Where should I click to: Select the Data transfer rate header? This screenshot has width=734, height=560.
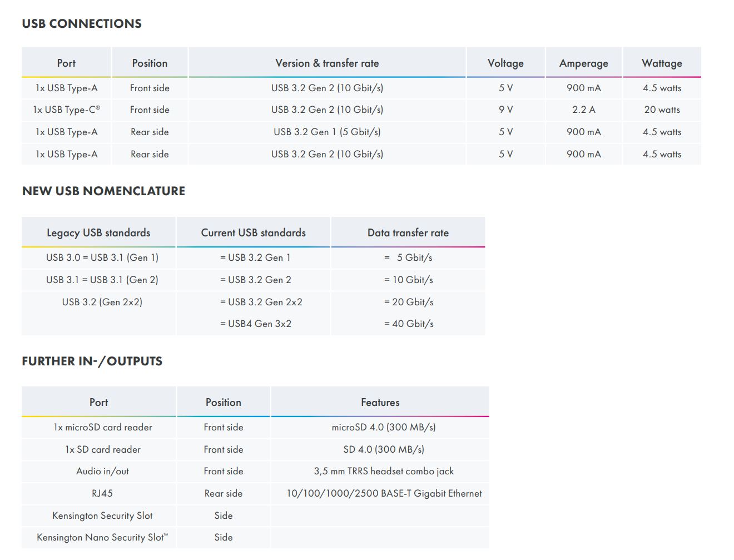click(x=408, y=232)
